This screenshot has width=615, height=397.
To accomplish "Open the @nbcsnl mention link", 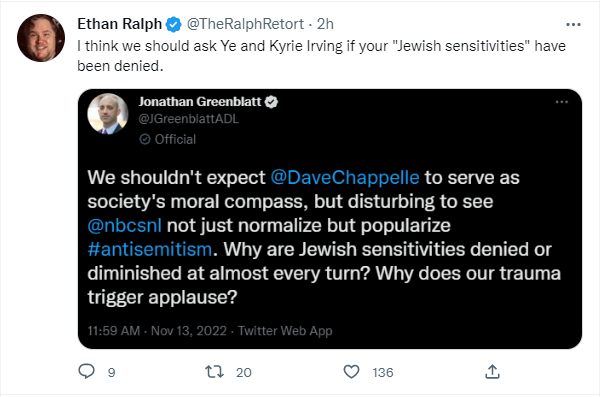I will pos(124,226).
